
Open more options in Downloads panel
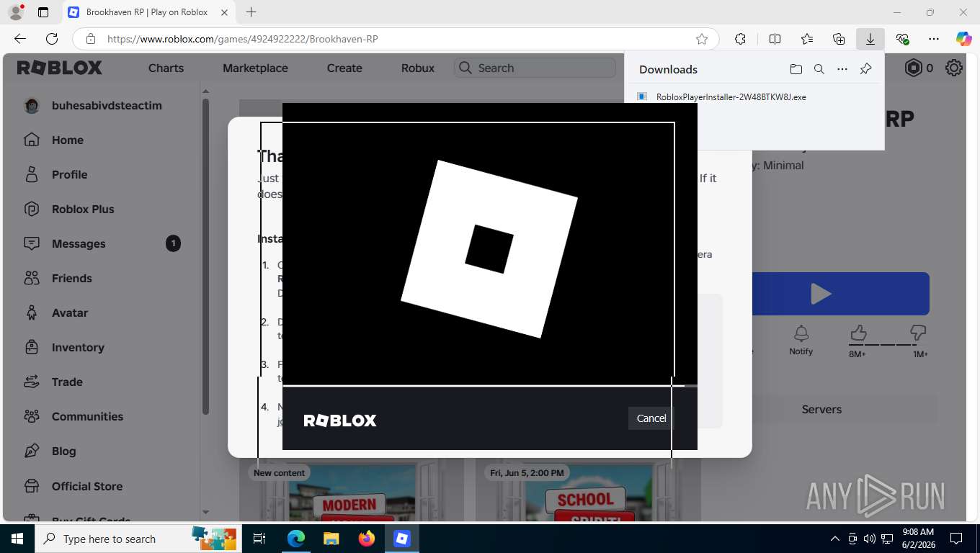click(x=842, y=69)
